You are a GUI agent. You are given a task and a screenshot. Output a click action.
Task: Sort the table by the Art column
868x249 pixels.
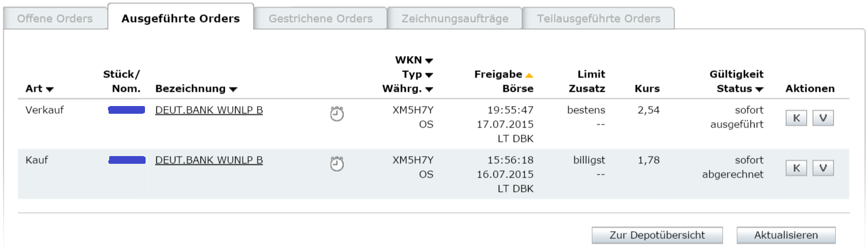coord(50,89)
